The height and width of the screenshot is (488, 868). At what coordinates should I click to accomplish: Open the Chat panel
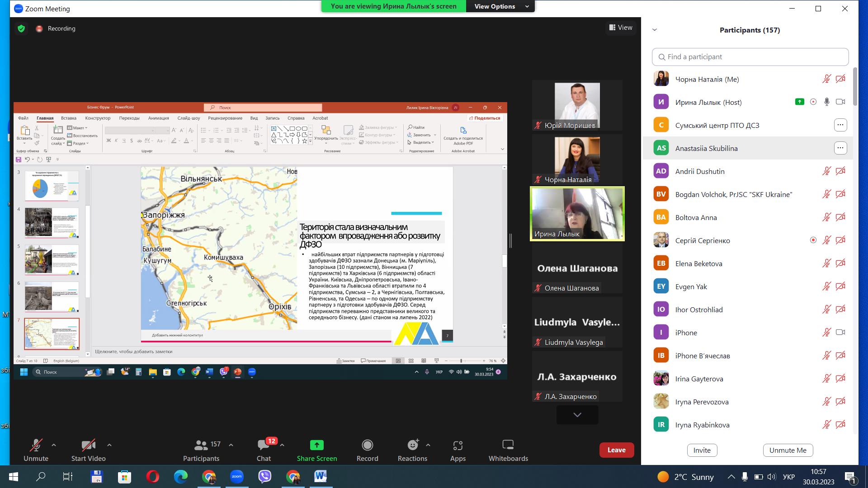pyautogui.click(x=264, y=450)
